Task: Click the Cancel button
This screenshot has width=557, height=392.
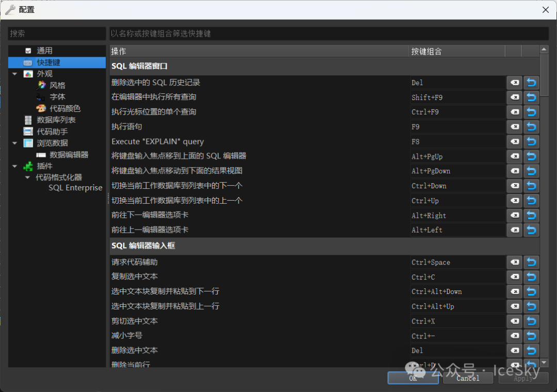Action: 468,378
